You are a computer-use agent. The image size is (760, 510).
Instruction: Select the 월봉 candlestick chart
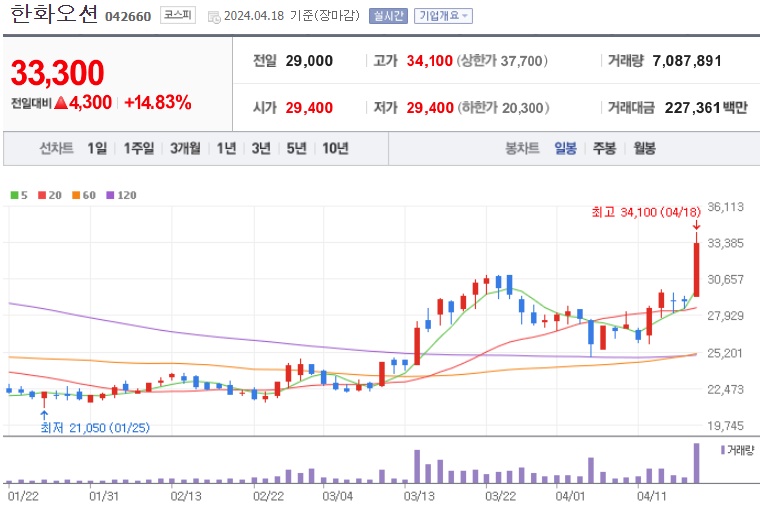point(644,148)
